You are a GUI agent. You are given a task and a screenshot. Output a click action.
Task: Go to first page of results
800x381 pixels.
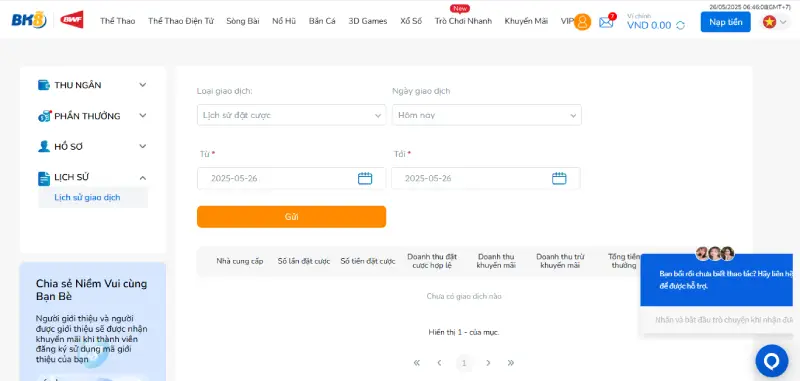pos(417,363)
